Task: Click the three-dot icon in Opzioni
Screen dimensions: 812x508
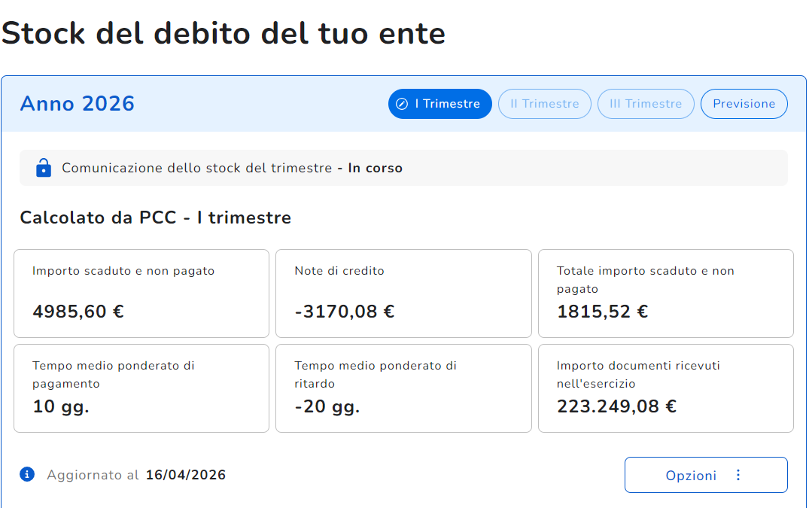Action: [738, 475]
